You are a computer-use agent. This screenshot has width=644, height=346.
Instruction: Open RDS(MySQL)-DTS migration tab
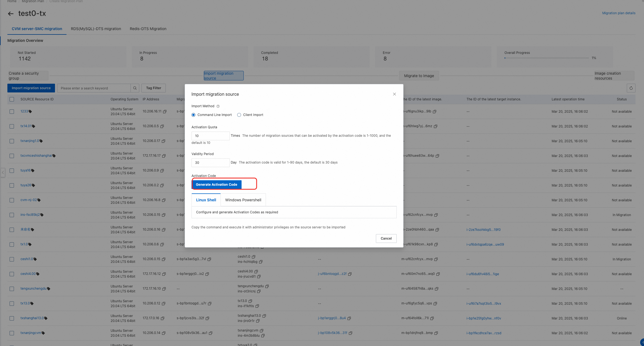pyautogui.click(x=96, y=29)
